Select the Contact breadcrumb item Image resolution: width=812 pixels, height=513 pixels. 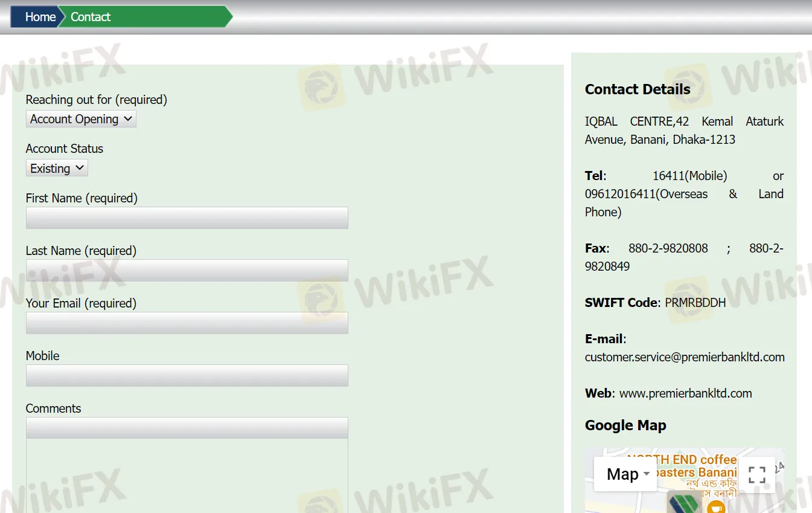91,17
